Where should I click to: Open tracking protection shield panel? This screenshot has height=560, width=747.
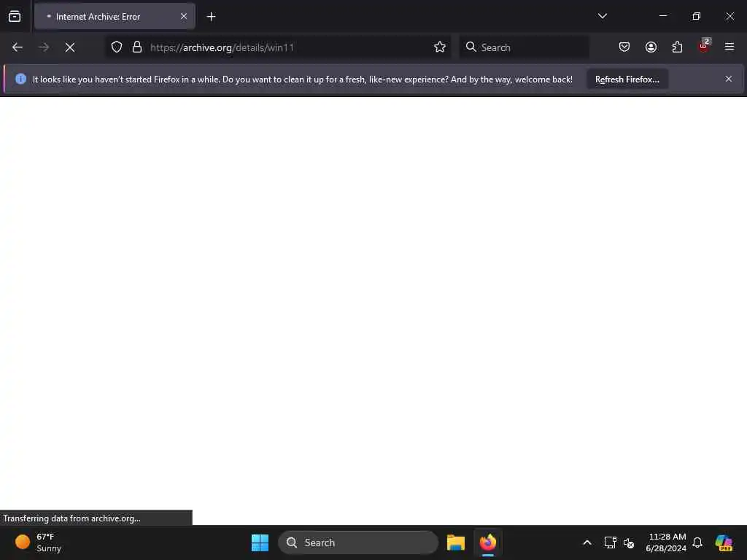tap(117, 47)
